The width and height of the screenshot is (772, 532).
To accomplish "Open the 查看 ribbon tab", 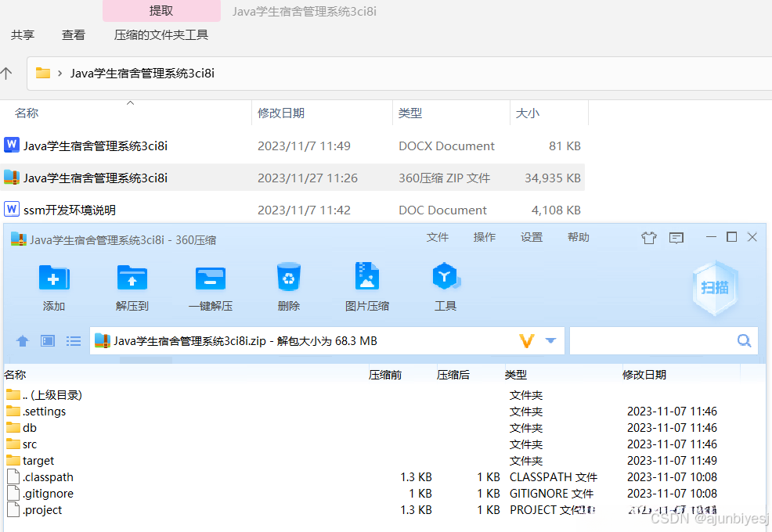I will [x=74, y=35].
